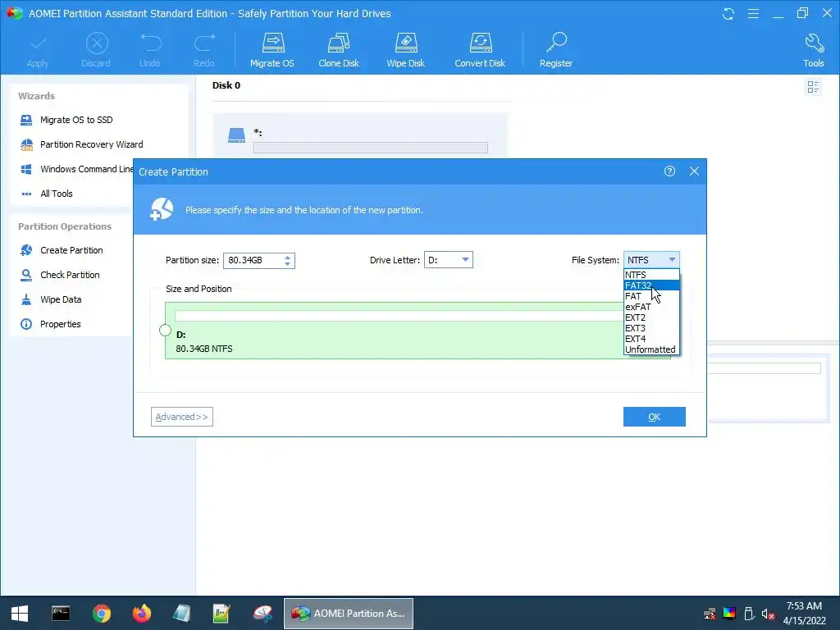The image size is (840, 630).
Task: Close the Create Partition dialog
Action: [x=694, y=171]
